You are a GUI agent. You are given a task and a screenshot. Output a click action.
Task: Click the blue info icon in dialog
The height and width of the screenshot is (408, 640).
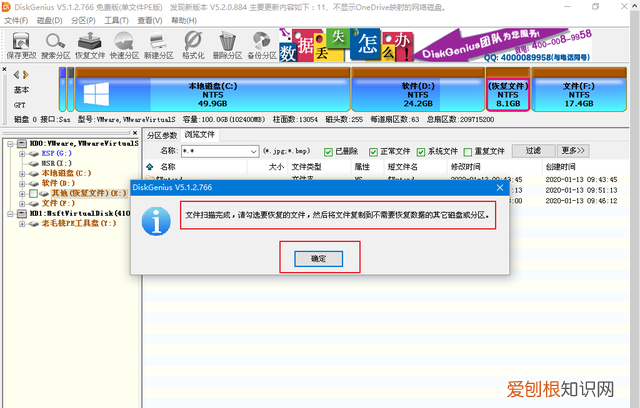(x=156, y=221)
